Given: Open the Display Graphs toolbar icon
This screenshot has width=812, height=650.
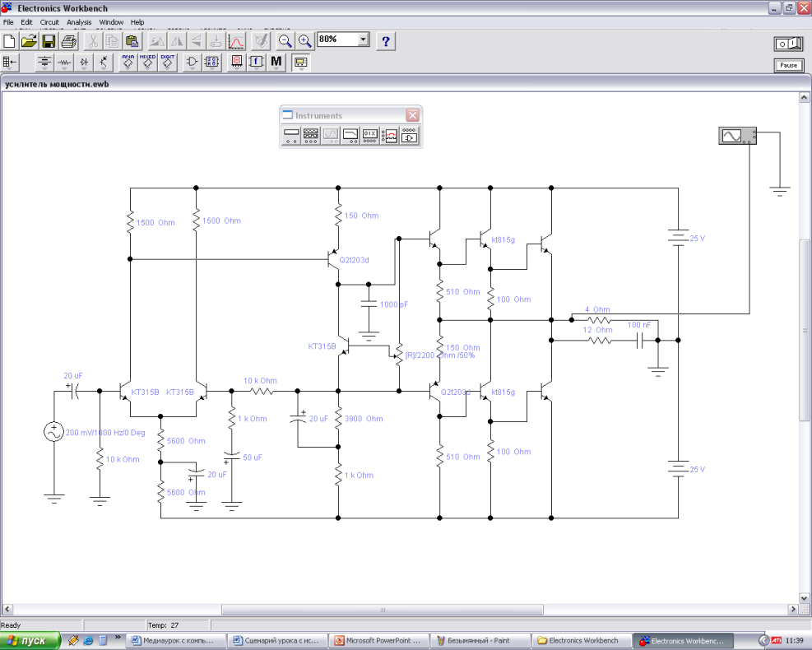Looking at the screenshot, I should pos(235,40).
